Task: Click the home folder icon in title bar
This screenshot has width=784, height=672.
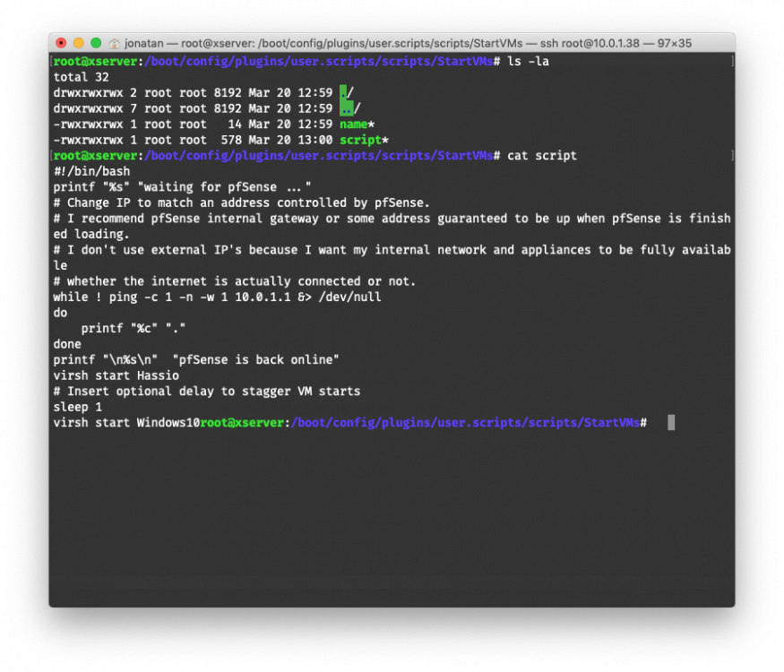Action: coord(114,44)
